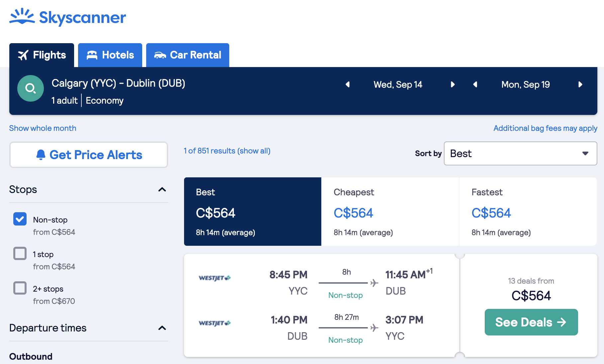Viewport: 604px width, 364px height.
Task: Open the Sort by Best dropdown
Action: point(520,153)
